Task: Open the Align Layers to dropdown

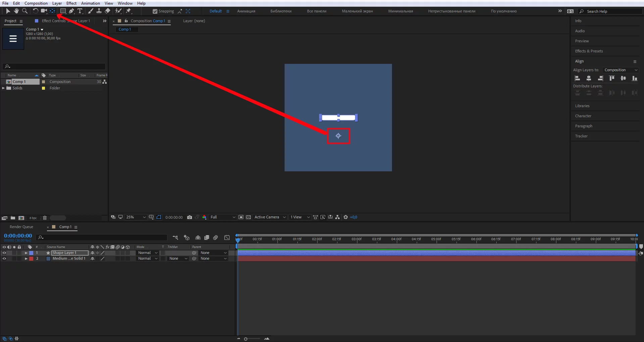Action: coord(621,70)
